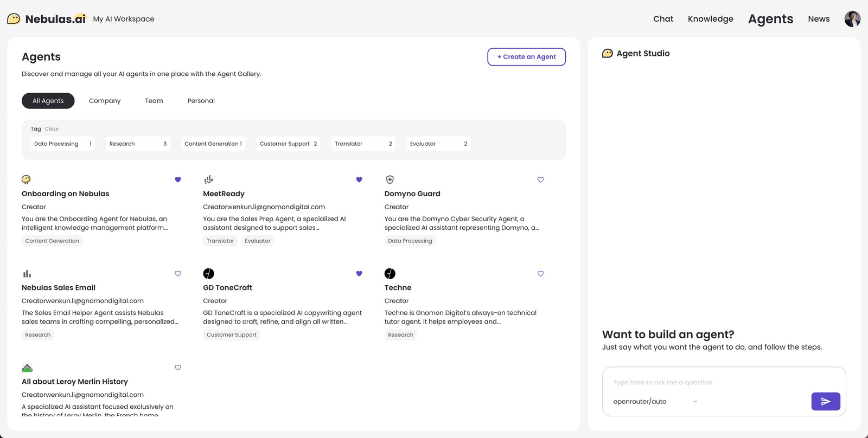The width and height of the screenshot is (868, 438).
Task: Click Research tag on Techne card
Action: tap(401, 335)
